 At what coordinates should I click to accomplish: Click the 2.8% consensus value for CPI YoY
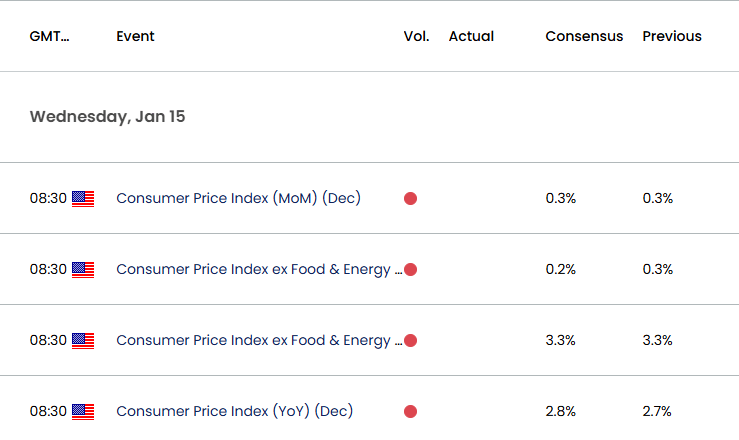[x=561, y=412]
